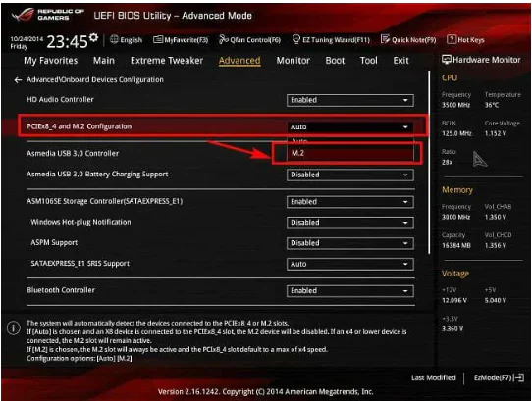Go to the Monitor tab

pyautogui.click(x=293, y=61)
